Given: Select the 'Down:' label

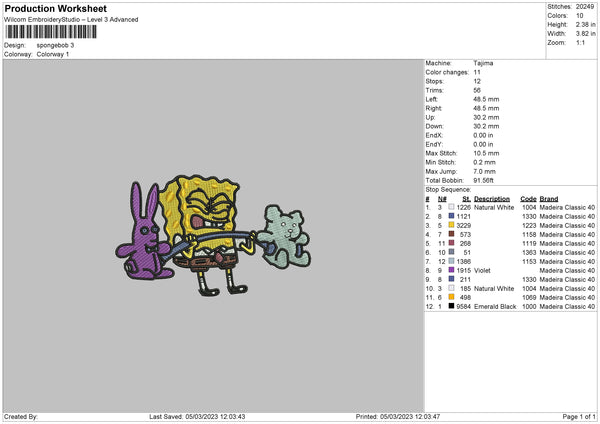Looking at the screenshot, I should tap(434, 126).
